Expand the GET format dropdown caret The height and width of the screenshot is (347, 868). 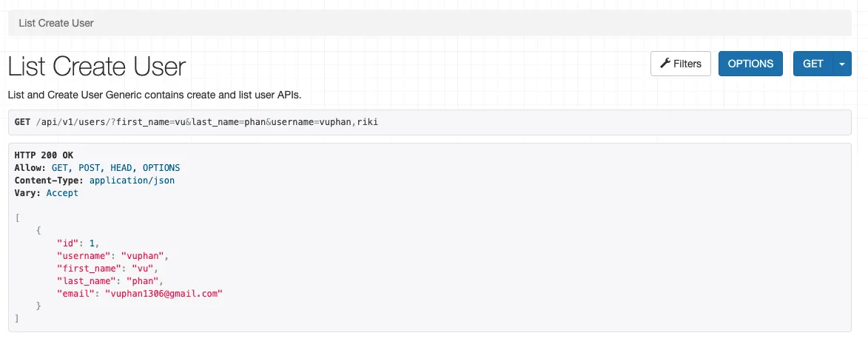pos(842,64)
